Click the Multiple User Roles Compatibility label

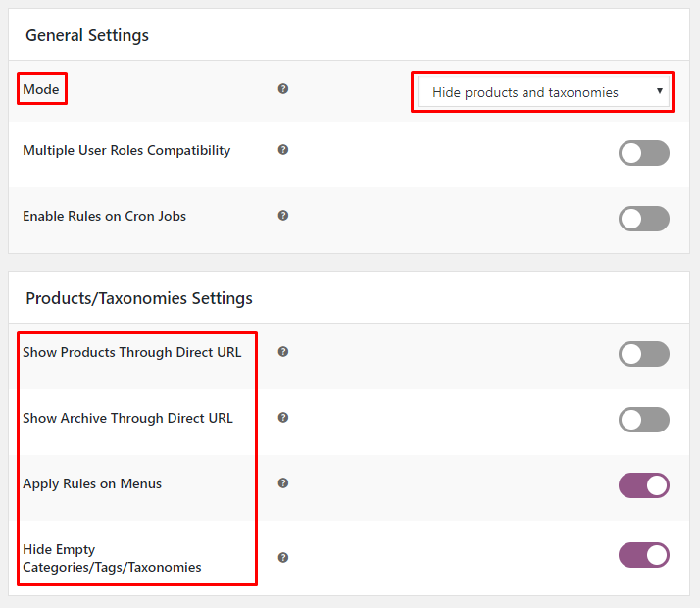[126, 151]
